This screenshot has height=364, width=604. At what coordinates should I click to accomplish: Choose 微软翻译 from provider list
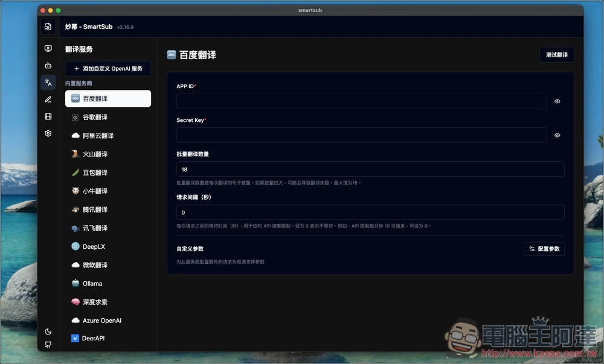(x=108, y=265)
